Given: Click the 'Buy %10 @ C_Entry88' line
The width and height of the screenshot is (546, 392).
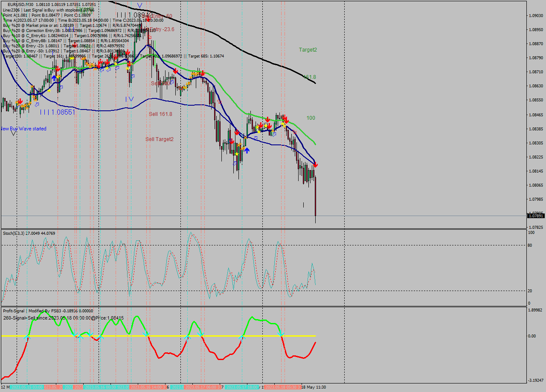Looking at the screenshot, I should pyautogui.click(x=66, y=40).
